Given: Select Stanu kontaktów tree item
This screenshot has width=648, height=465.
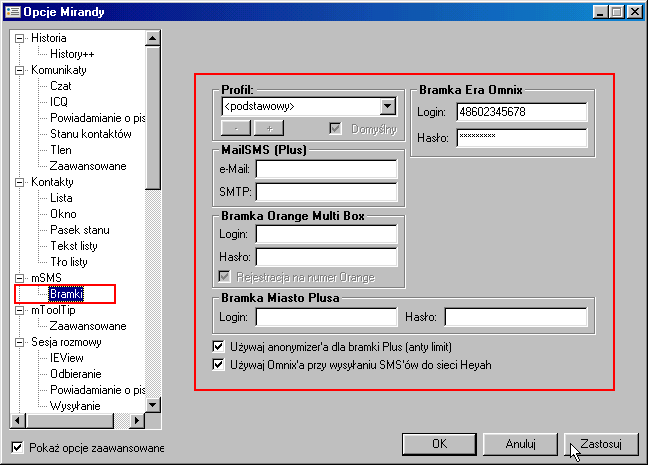Looking at the screenshot, I should 90,134.
